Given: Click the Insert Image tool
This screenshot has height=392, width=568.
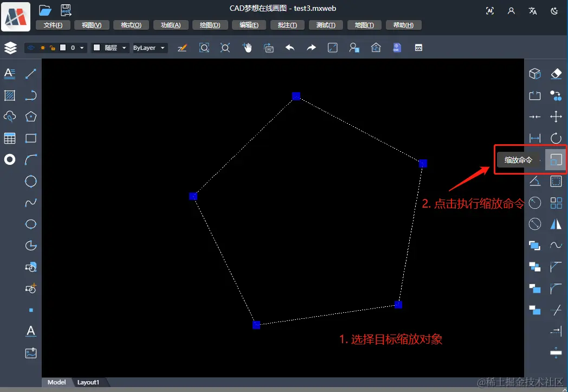Looking at the screenshot, I should 31,353.
